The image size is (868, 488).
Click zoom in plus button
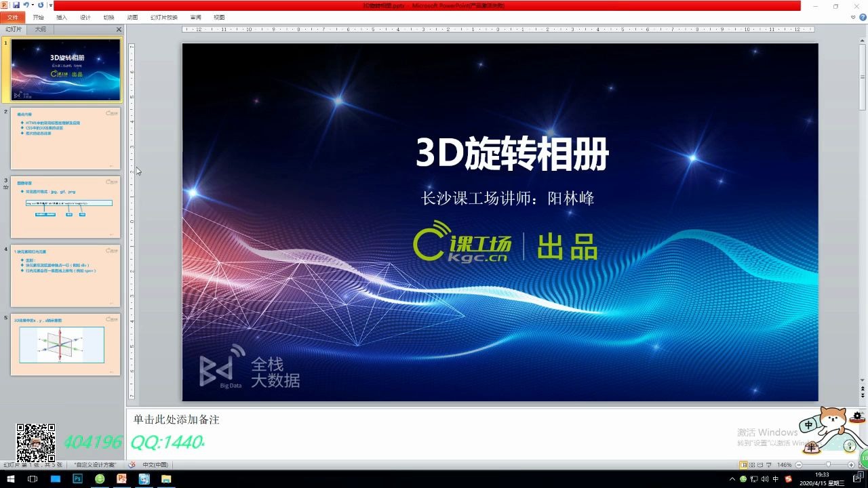click(x=852, y=465)
